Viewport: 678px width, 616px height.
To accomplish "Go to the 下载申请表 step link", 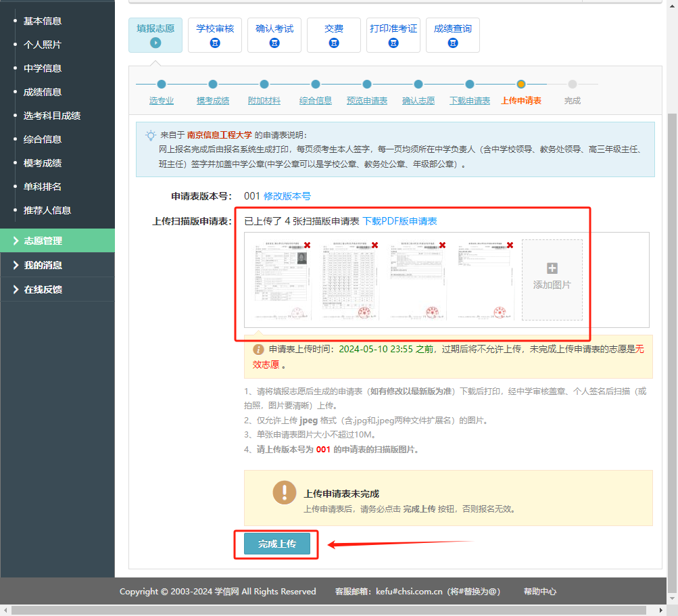I will [x=470, y=100].
